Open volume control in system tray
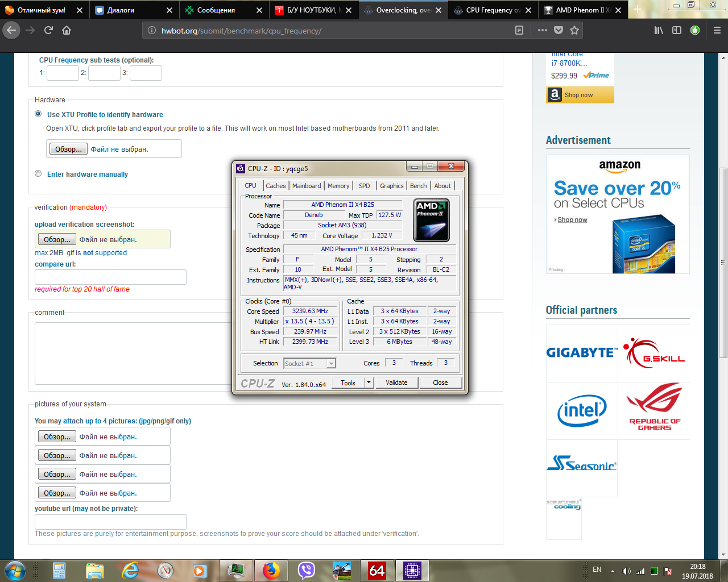The height and width of the screenshot is (582, 728). tap(626, 571)
